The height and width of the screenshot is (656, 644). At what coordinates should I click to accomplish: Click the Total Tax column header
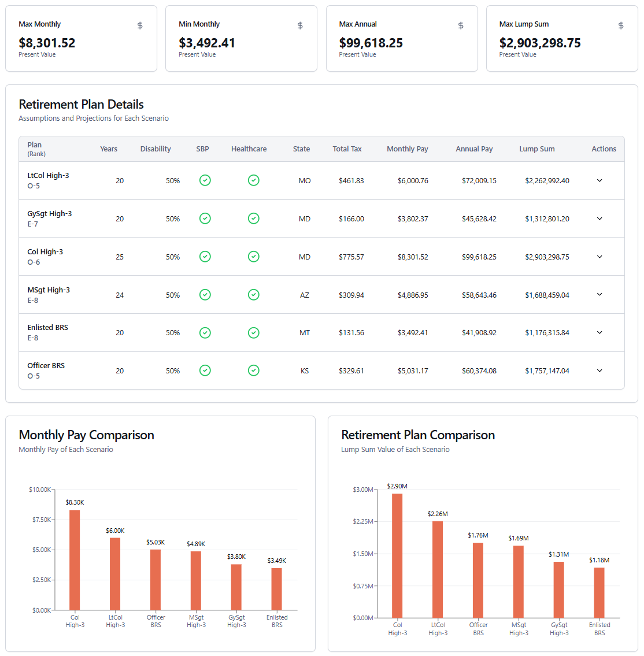click(347, 149)
